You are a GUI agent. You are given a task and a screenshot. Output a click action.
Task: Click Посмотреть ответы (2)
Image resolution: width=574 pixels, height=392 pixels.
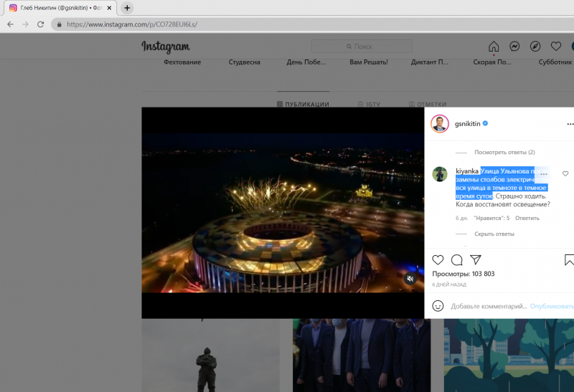(504, 152)
